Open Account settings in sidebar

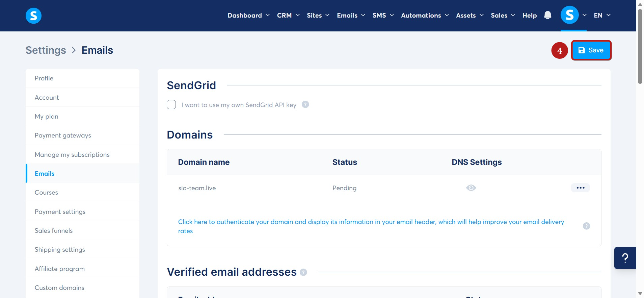coord(82,97)
